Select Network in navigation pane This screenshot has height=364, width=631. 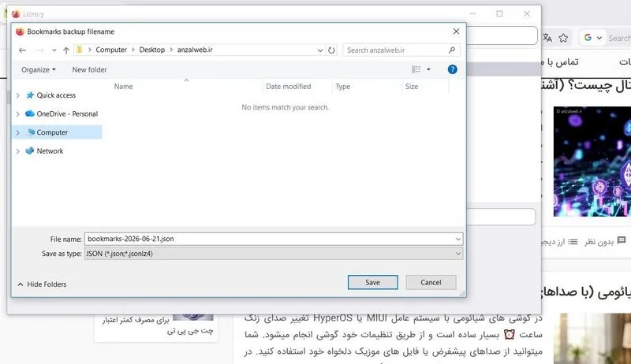[x=50, y=151]
